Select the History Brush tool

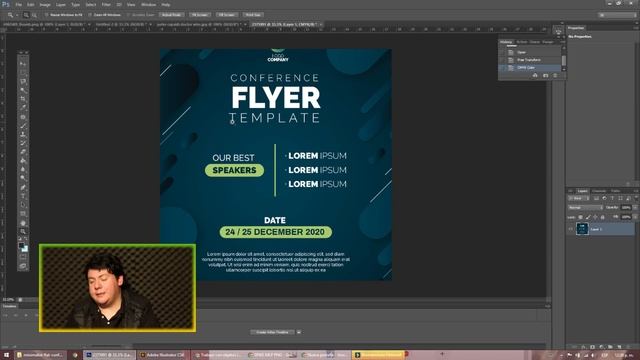(23, 143)
